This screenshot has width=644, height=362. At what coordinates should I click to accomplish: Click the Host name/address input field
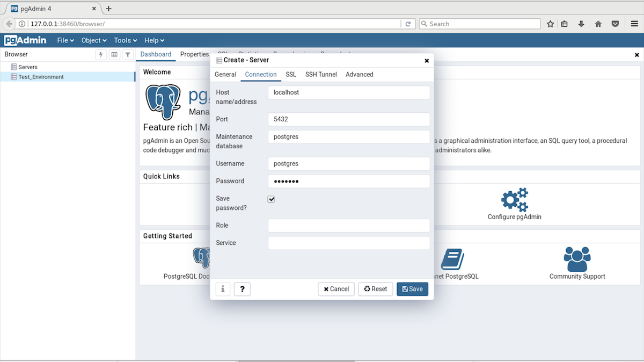349,92
